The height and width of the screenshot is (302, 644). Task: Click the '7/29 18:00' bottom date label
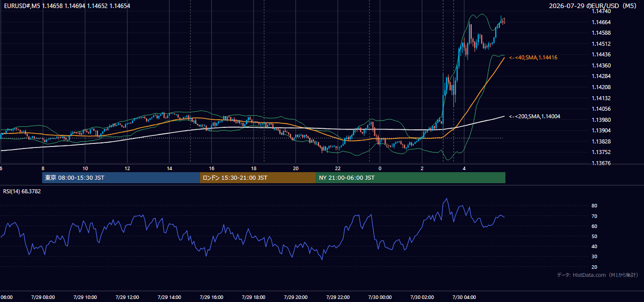(253, 297)
